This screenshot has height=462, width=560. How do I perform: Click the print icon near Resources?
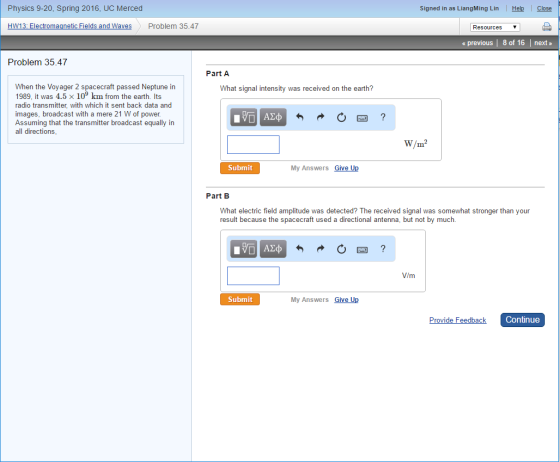point(546,27)
